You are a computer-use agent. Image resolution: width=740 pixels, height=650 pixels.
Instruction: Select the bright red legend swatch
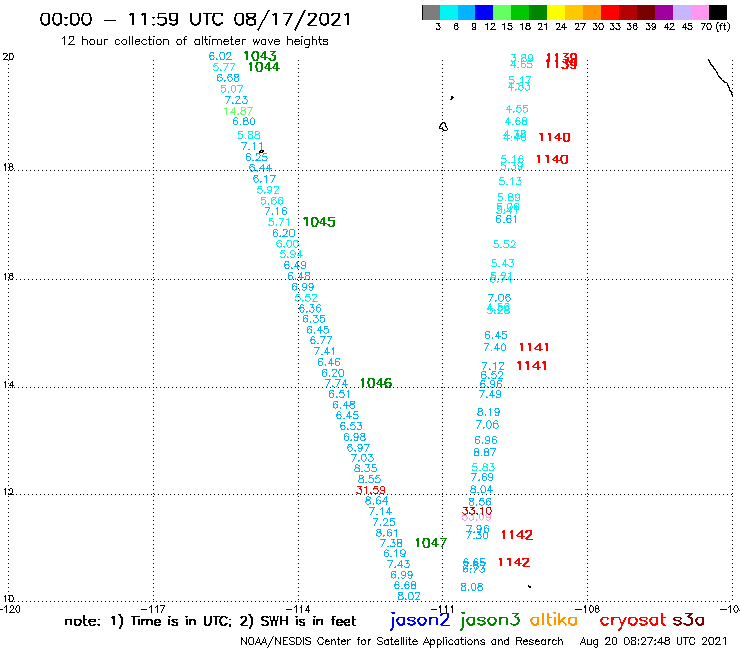click(610, 12)
